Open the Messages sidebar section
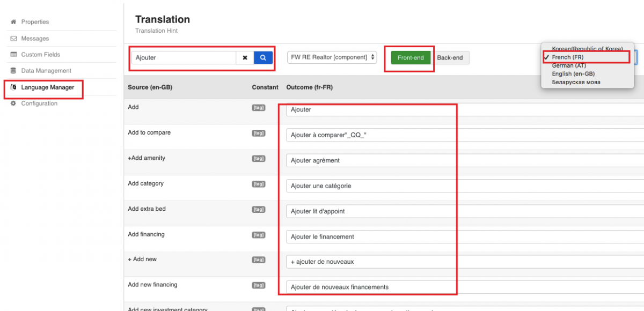 pyautogui.click(x=35, y=39)
